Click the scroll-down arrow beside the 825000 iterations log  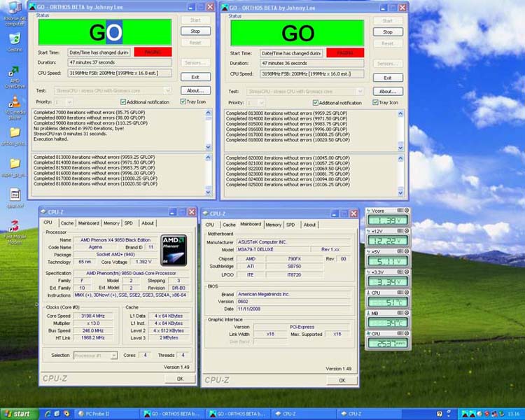401,192
